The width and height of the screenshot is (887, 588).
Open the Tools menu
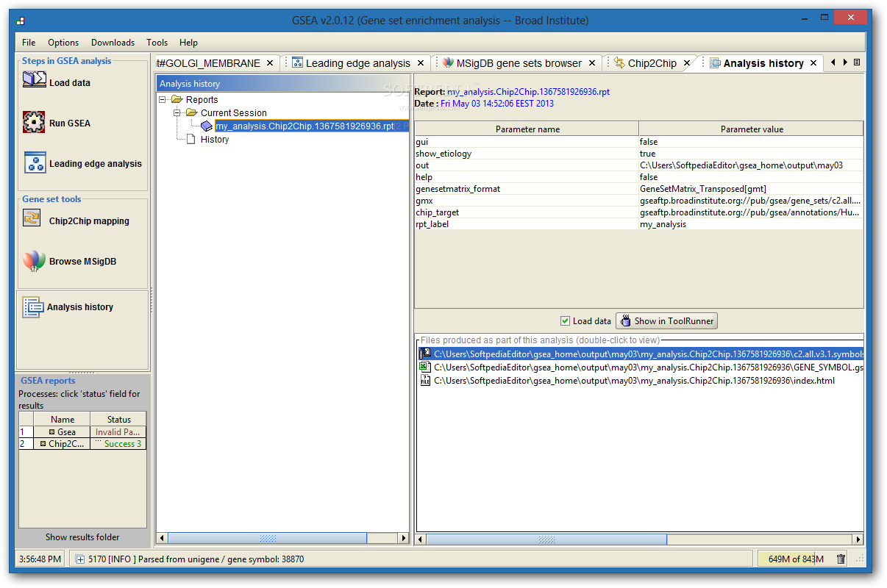pyautogui.click(x=157, y=43)
